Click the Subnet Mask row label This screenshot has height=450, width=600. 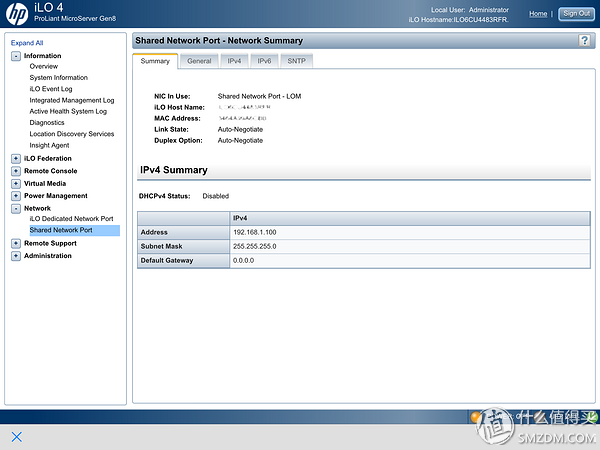(x=161, y=246)
